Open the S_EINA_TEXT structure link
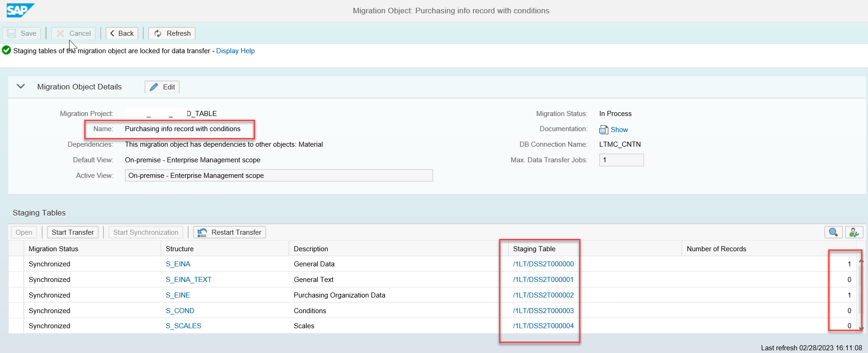The height and width of the screenshot is (353, 868). pyautogui.click(x=189, y=280)
